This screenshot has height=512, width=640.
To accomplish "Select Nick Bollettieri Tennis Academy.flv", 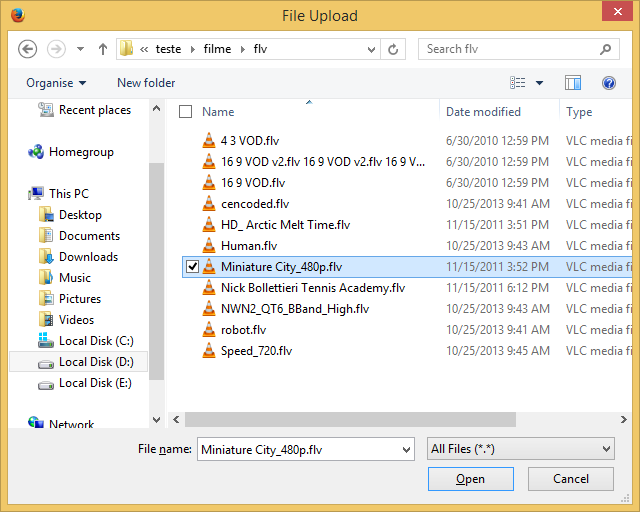I will tap(313, 288).
